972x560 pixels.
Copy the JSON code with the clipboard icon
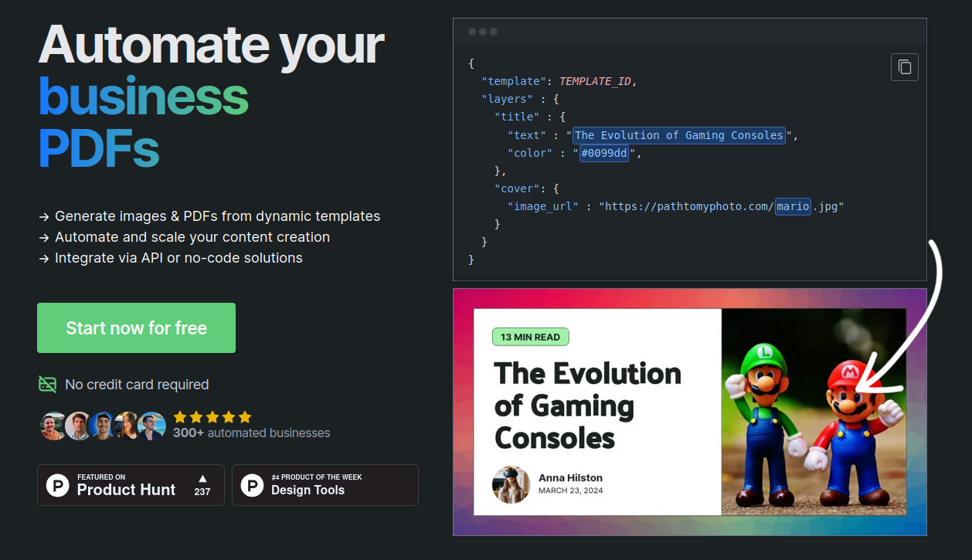click(905, 67)
